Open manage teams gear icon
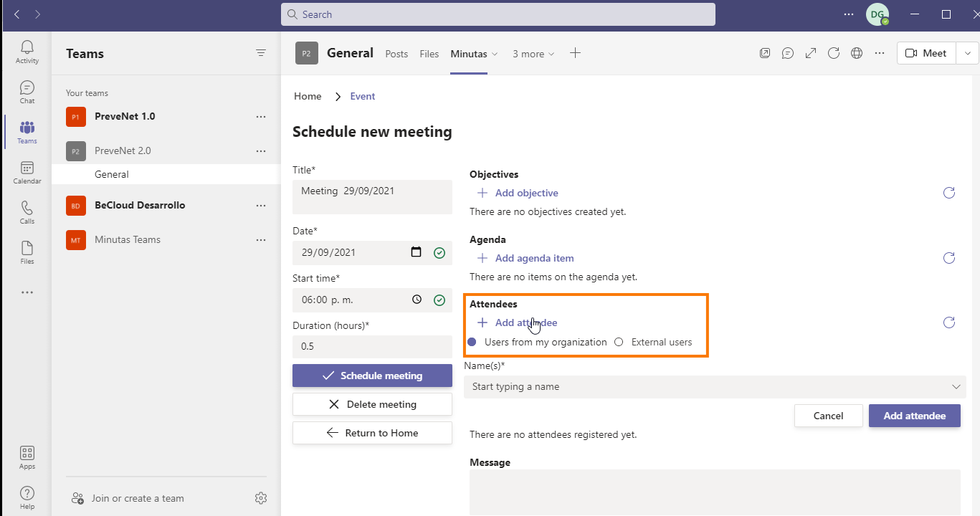Image resolution: width=980 pixels, height=516 pixels. point(261,498)
